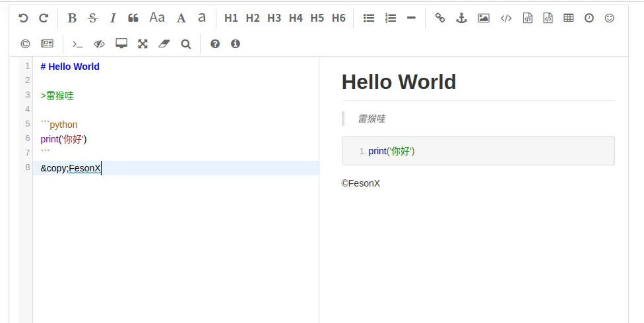644x323 pixels.
Task: Insert inline code
Action: tap(506, 18)
